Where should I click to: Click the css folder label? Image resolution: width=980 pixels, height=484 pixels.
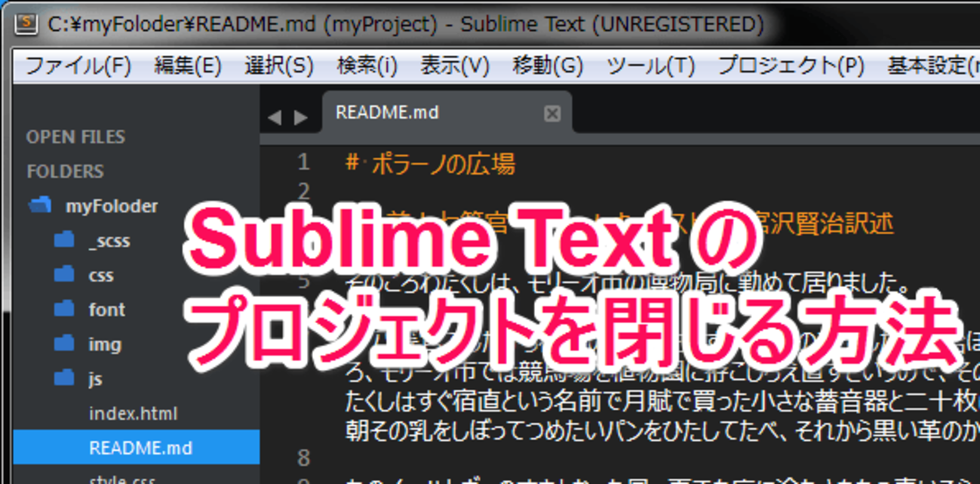coord(101,276)
